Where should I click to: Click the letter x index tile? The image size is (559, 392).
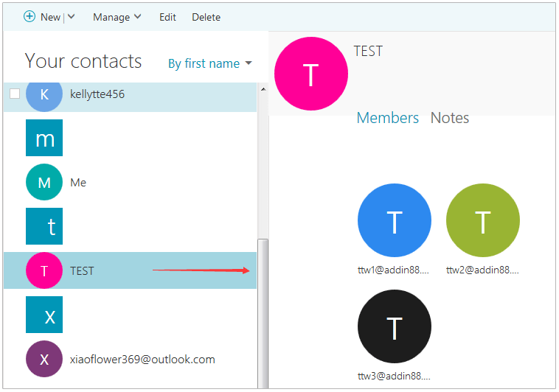pyautogui.click(x=44, y=315)
